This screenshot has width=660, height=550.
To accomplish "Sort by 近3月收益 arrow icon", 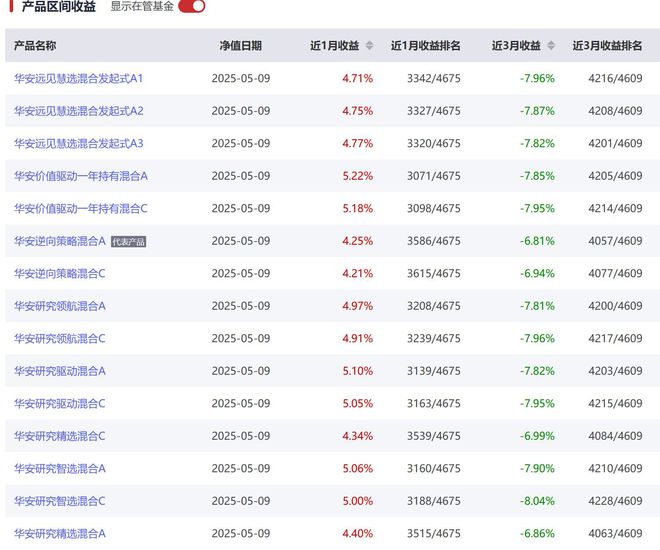I will [551, 45].
